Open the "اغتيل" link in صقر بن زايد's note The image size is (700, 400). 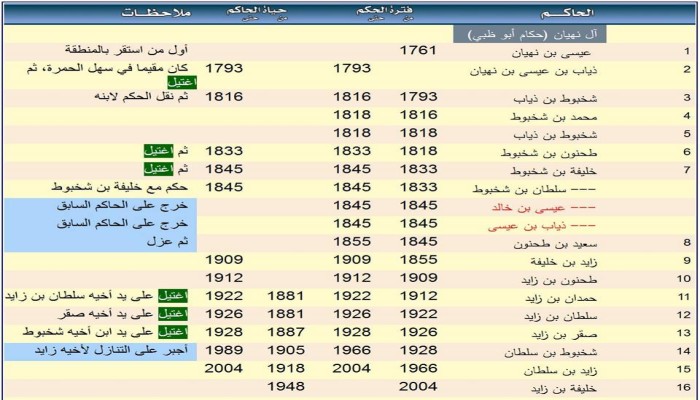[173, 333]
